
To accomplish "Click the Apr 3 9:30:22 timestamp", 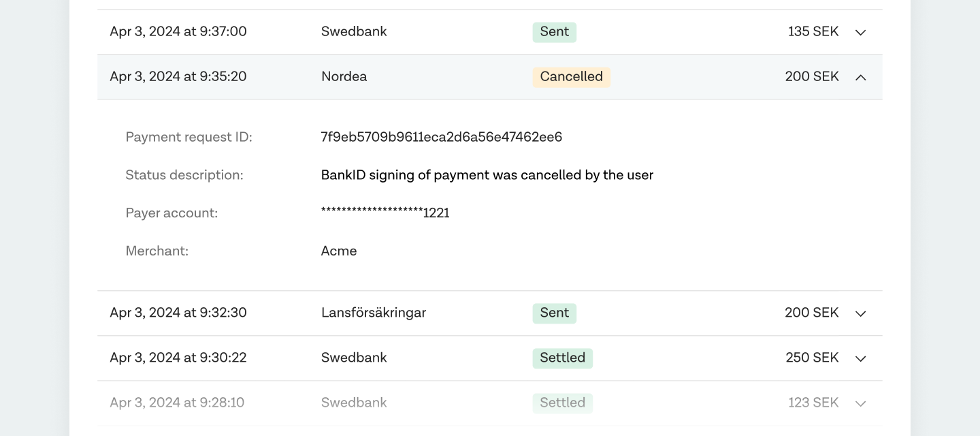I will tap(178, 358).
